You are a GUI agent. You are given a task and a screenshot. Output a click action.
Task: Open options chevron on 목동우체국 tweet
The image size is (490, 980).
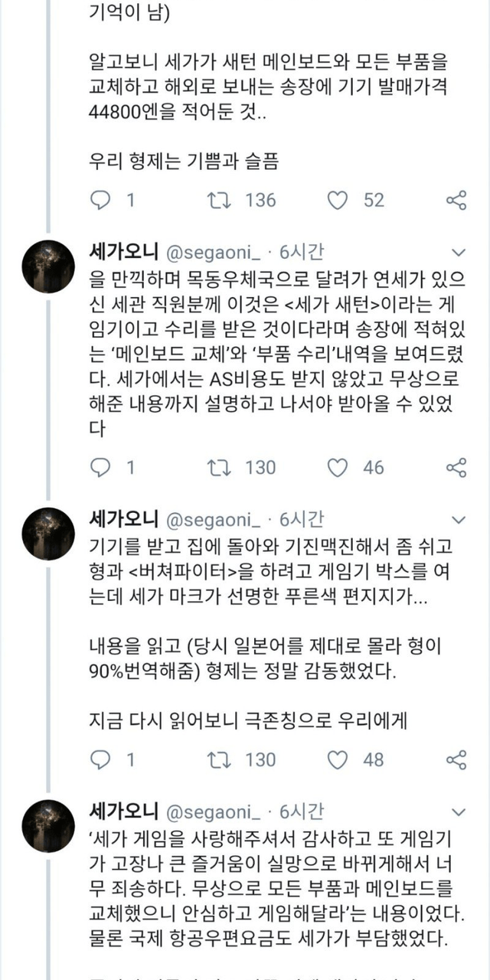459,252
